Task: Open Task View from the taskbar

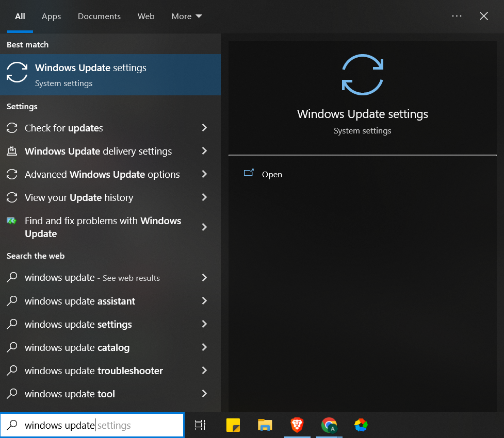Action: point(200,425)
